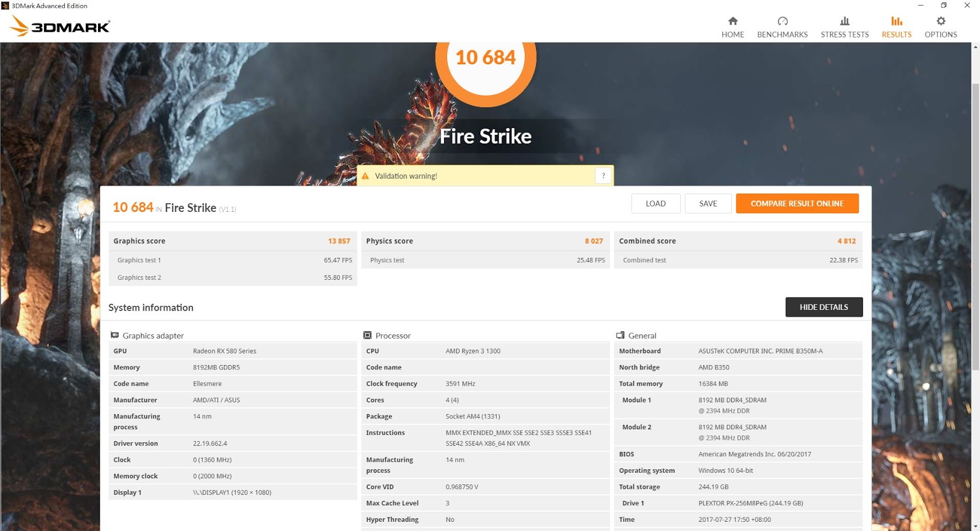The height and width of the screenshot is (531, 980).
Task: Click the AMD Ryzen 3 1300 CPU value
Action: (473, 351)
